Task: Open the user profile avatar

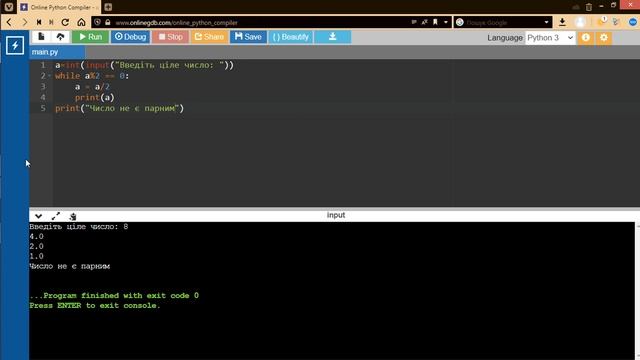Action: pyautogui.click(x=580, y=22)
